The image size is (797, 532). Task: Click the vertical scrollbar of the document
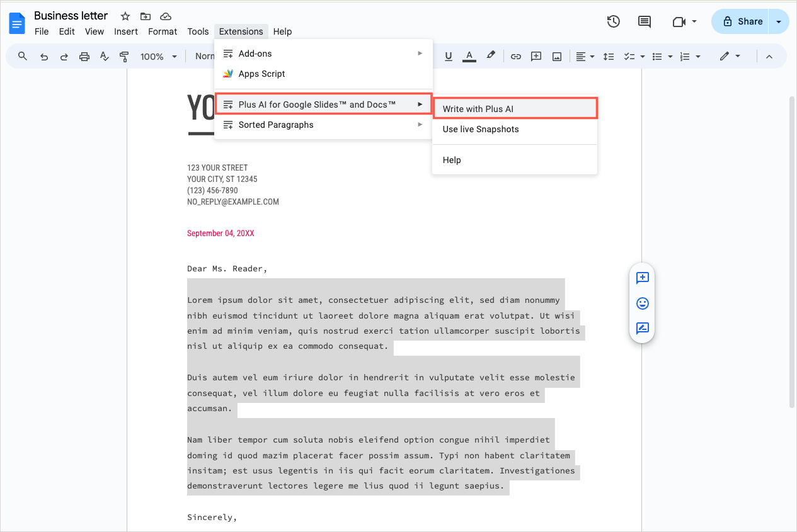[792, 252]
